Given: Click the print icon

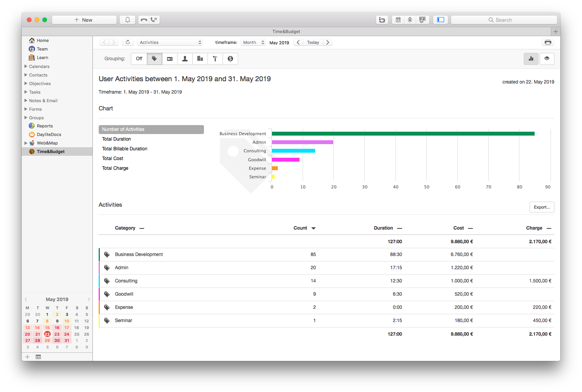Looking at the screenshot, I should click(x=548, y=42).
